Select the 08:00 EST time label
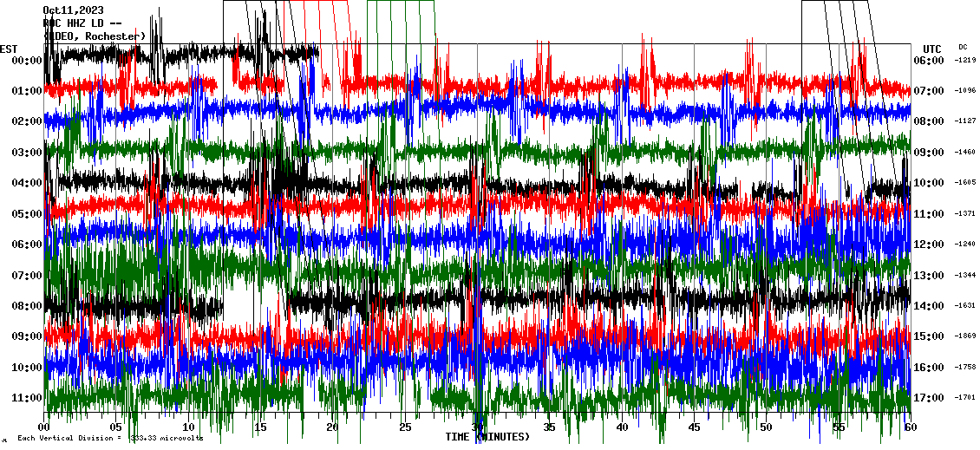 pyautogui.click(x=27, y=305)
